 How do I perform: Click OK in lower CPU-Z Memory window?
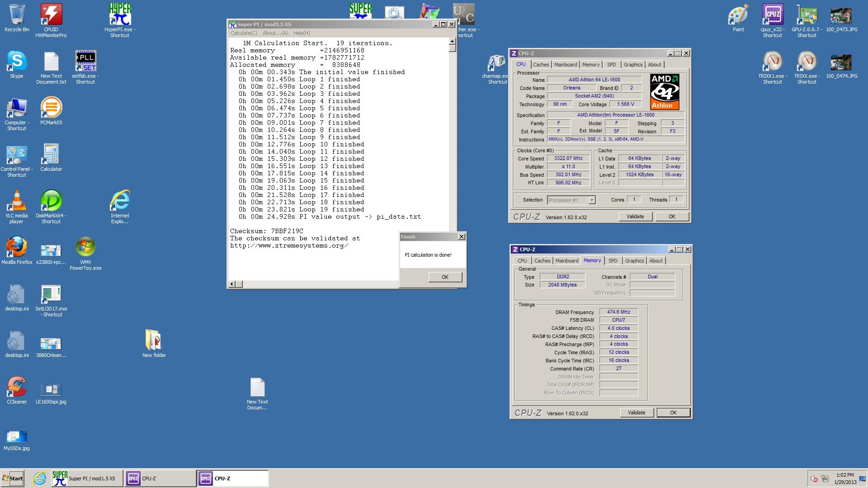[673, 413]
